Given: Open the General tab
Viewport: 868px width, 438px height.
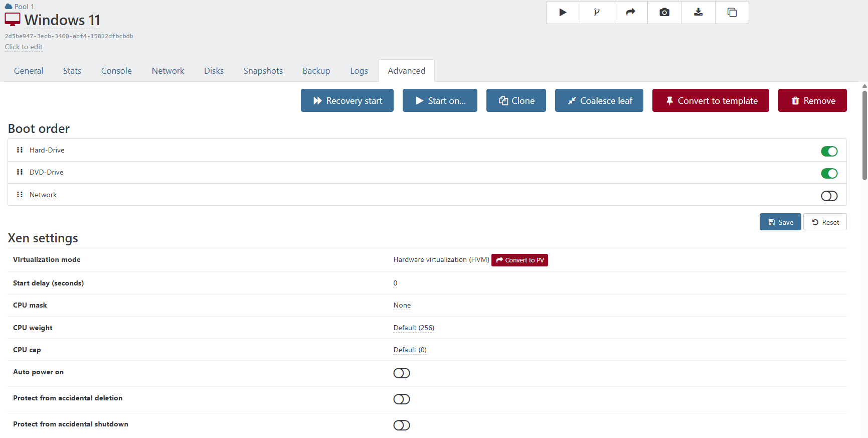Looking at the screenshot, I should (29, 71).
